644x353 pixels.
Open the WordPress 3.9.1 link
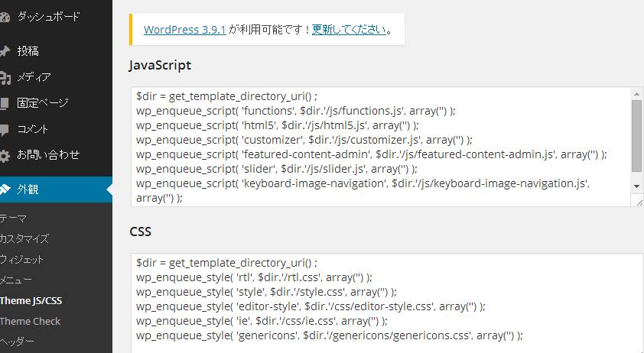185,30
